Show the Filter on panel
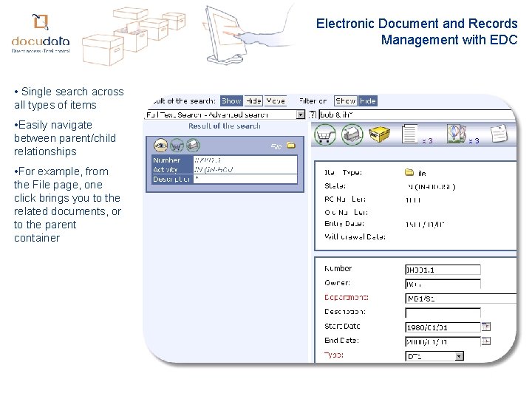The height and width of the screenshot is (399, 532). click(x=346, y=100)
